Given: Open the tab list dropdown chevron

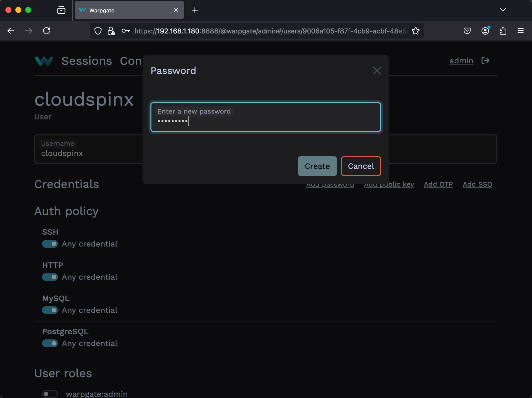Looking at the screenshot, I should tap(503, 10).
